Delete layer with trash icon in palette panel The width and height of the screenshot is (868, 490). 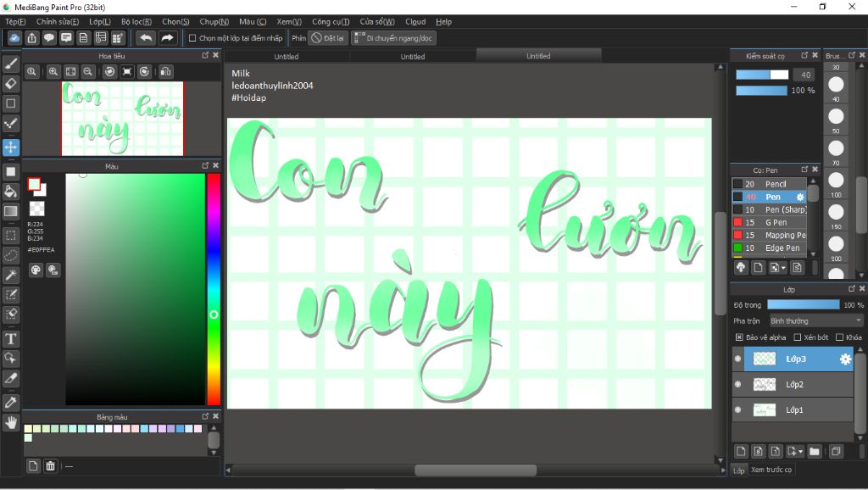[50, 465]
